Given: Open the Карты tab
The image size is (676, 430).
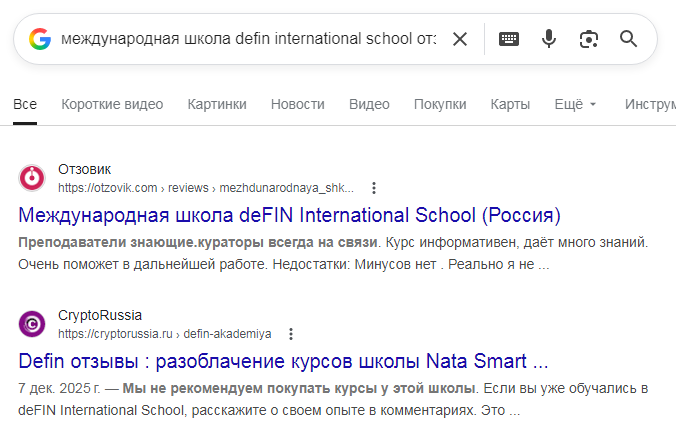Looking at the screenshot, I should tap(510, 104).
